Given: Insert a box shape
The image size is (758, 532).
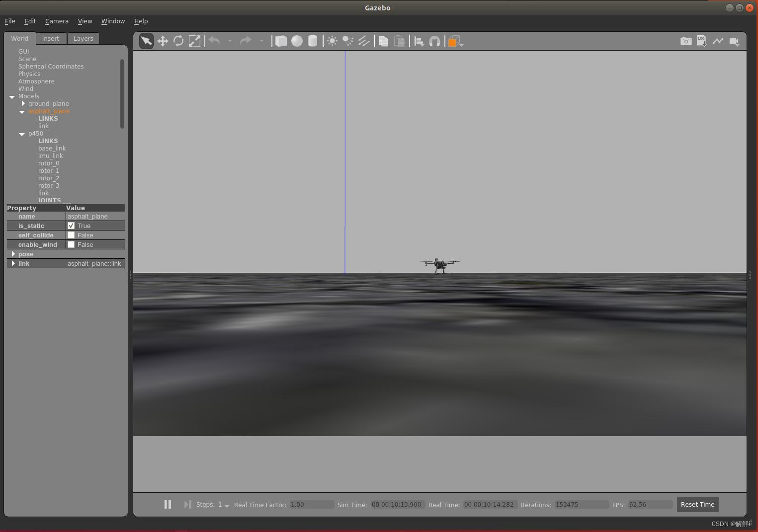Looking at the screenshot, I should [281, 41].
